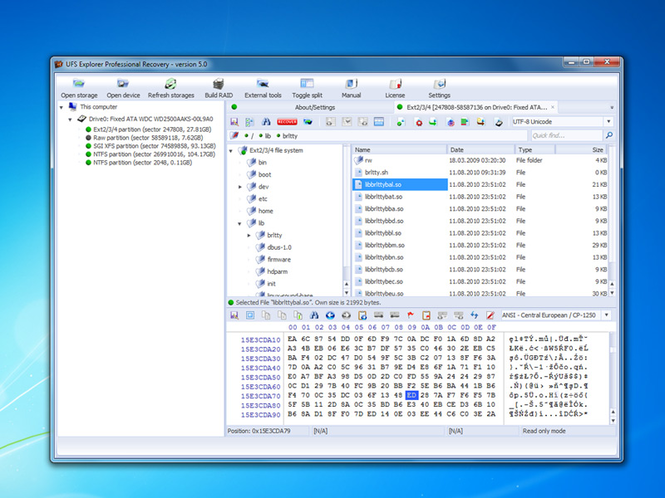
Task: Click the red circle icon in the file toolbar
Action: click(x=419, y=123)
